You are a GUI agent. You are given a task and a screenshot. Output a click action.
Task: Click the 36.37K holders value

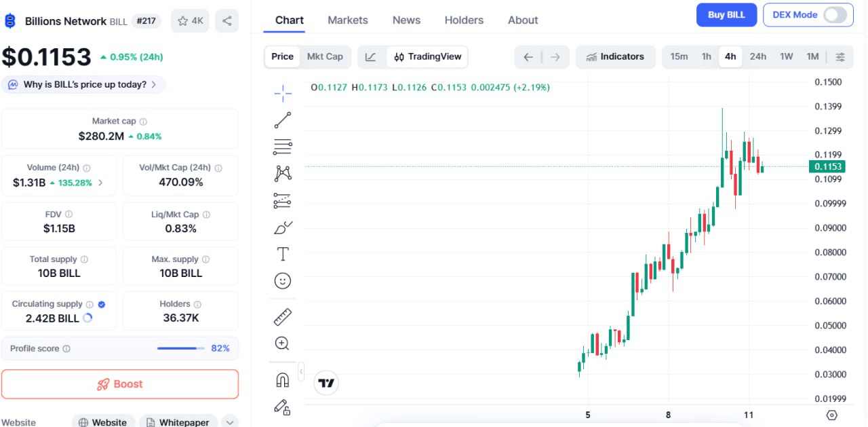point(180,318)
